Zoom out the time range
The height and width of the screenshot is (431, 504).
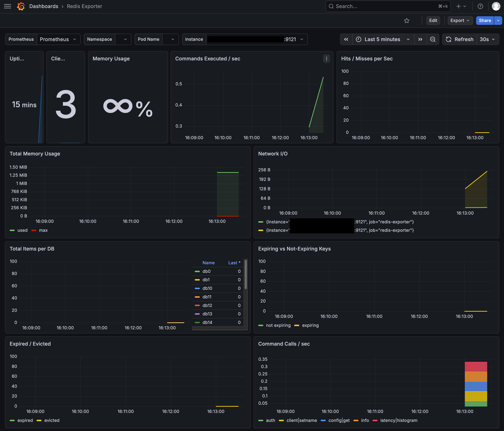coord(433,39)
